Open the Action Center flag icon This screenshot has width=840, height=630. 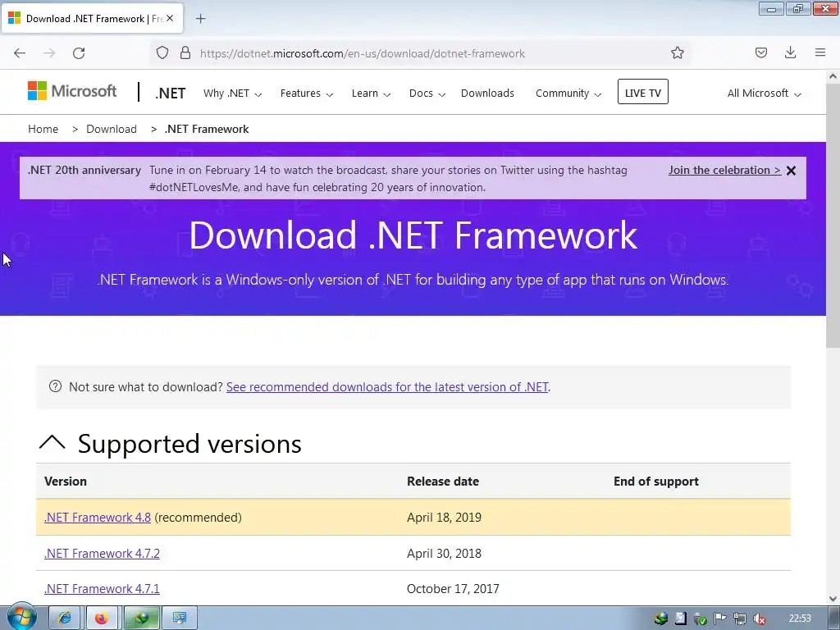click(x=720, y=619)
